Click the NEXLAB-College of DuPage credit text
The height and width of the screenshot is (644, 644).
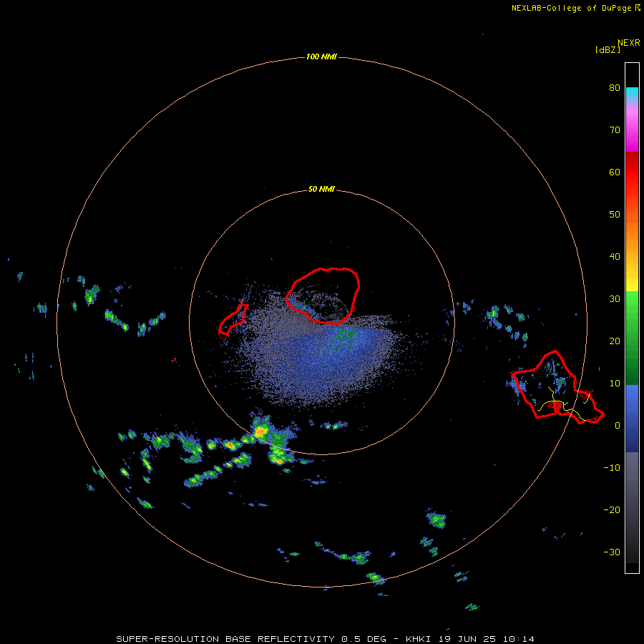click(x=575, y=8)
